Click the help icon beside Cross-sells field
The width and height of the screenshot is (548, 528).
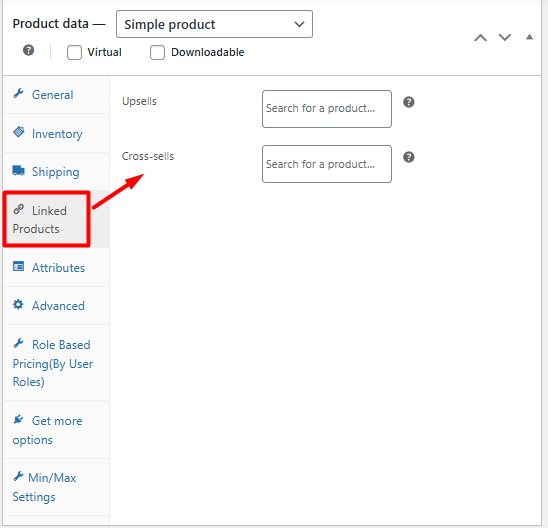click(409, 157)
